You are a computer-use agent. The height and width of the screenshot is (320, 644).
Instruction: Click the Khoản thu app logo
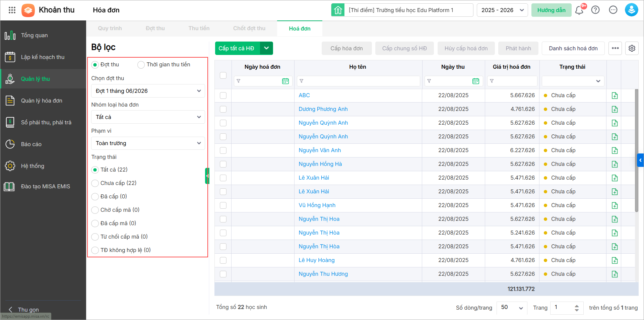[28, 10]
